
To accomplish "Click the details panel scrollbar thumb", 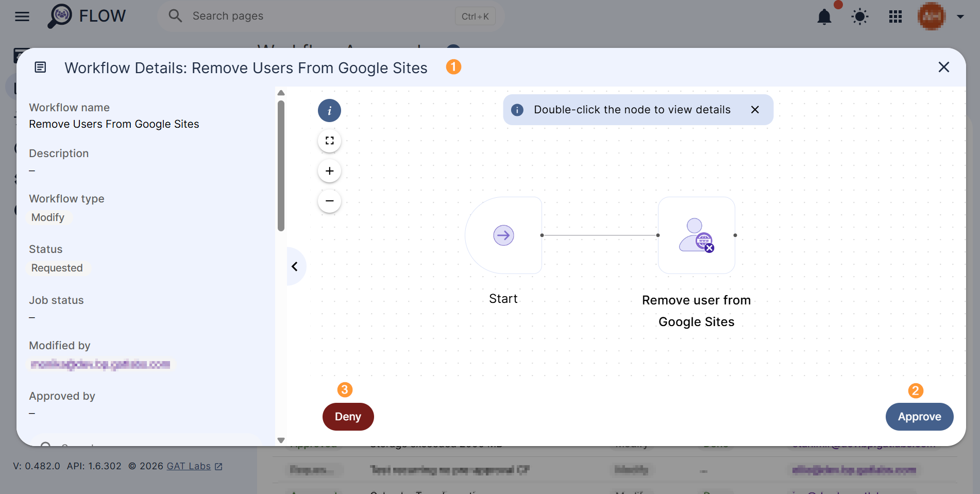I will tap(281, 166).
